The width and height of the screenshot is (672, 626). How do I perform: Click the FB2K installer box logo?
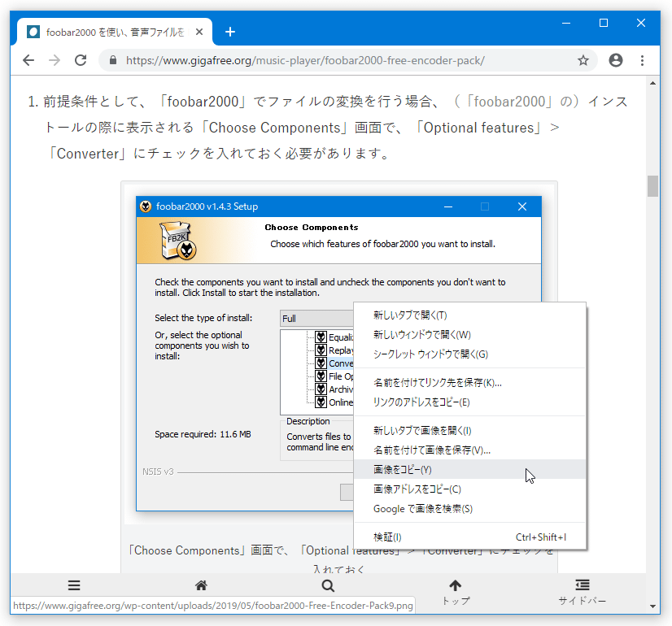tap(178, 240)
